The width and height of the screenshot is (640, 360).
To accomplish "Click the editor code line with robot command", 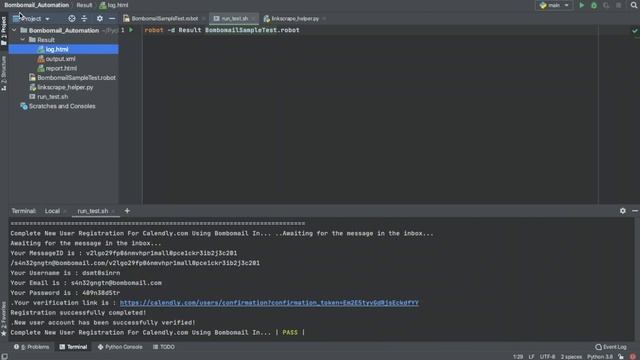I will [222, 30].
